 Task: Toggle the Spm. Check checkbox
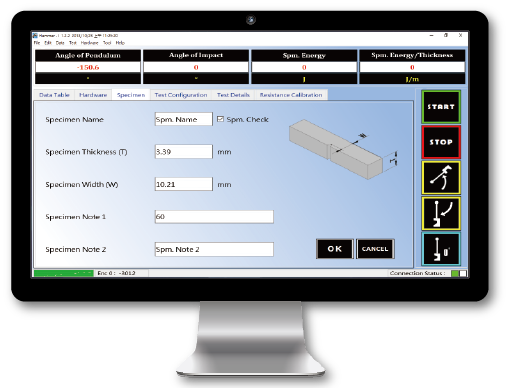click(220, 119)
